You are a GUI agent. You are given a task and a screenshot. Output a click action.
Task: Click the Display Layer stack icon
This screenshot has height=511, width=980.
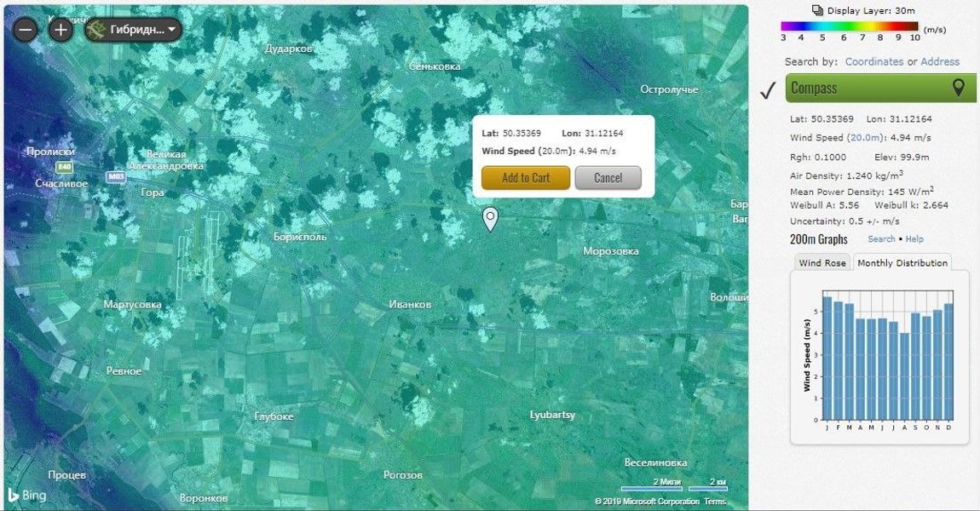coord(817,10)
